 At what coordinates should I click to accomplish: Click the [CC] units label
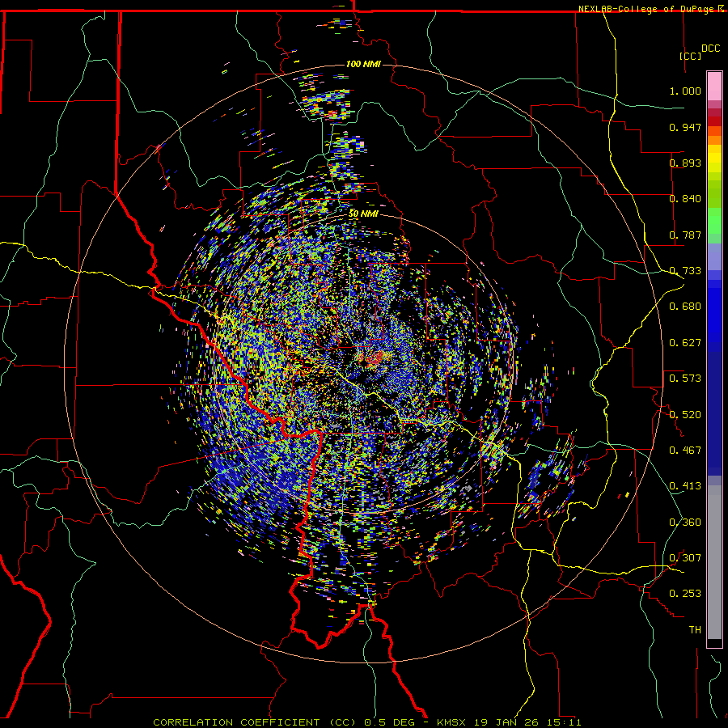coord(691,56)
